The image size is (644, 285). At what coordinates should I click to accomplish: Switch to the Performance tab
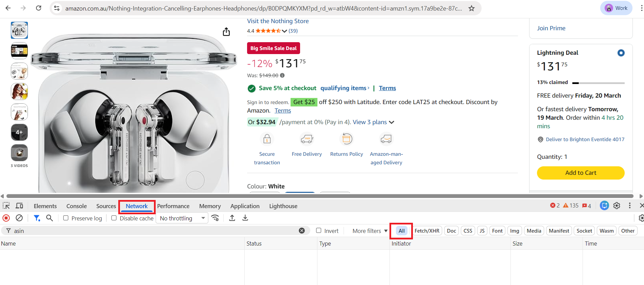point(173,206)
